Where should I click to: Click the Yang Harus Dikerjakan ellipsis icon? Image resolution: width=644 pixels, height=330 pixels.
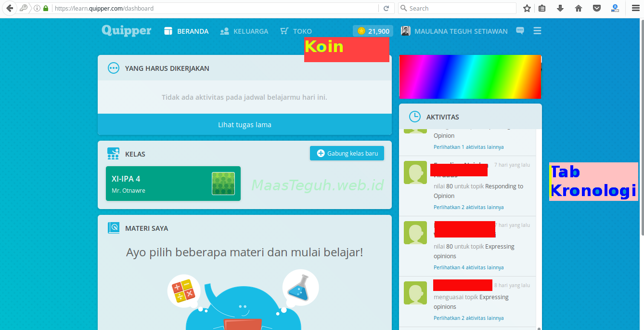114,68
